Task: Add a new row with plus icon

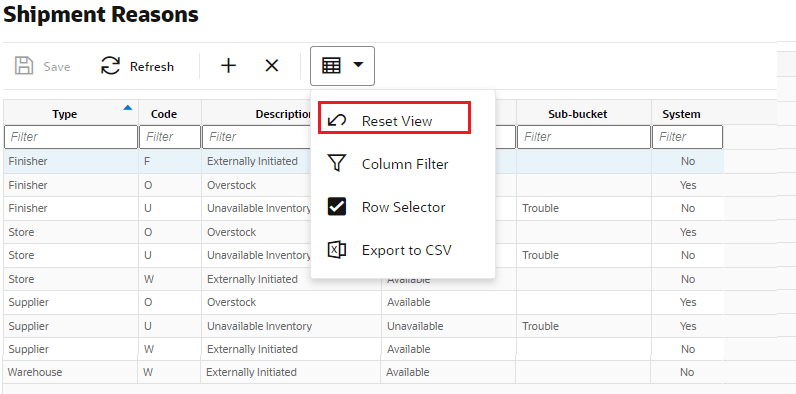Action: 228,65
